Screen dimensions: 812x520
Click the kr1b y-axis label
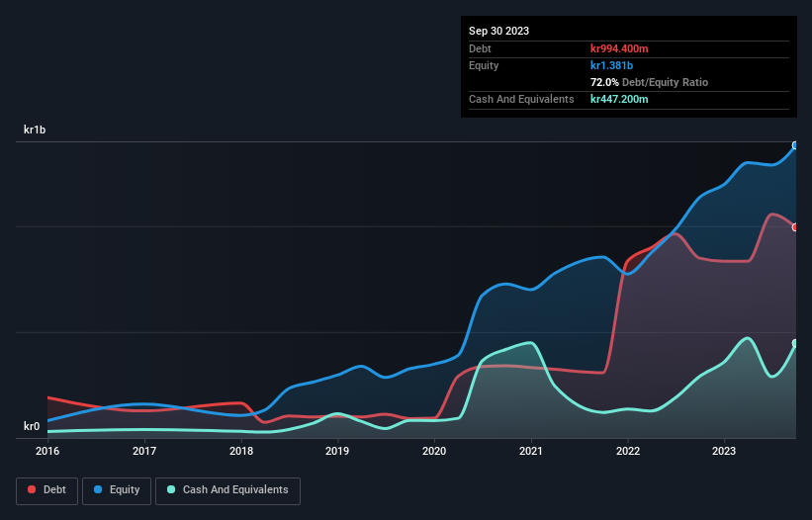point(35,130)
